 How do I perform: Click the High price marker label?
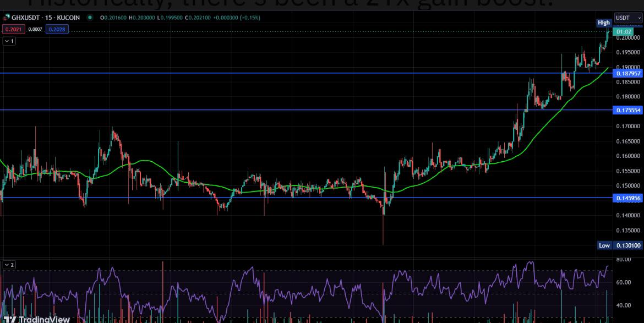tap(604, 23)
